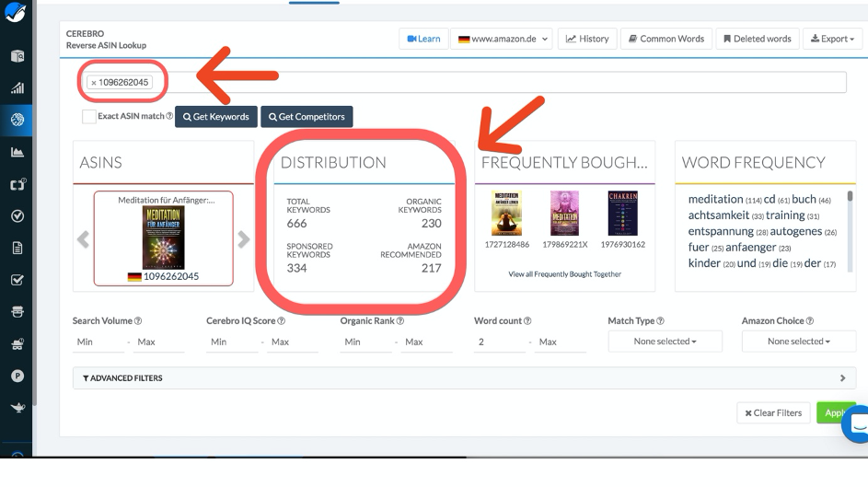Image resolution: width=868 pixels, height=487 pixels.
Task: Click the Total Keywords value 666
Action: pyautogui.click(x=296, y=224)
